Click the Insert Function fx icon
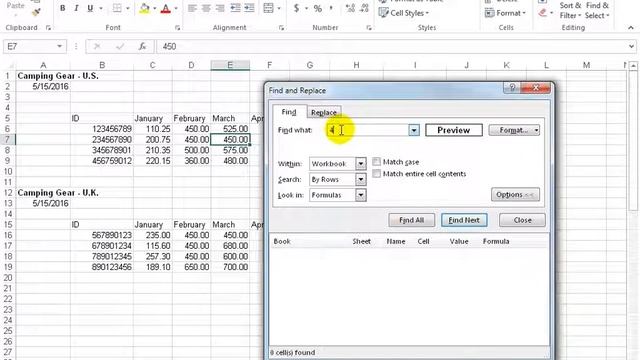 click(x=142, y=47)
